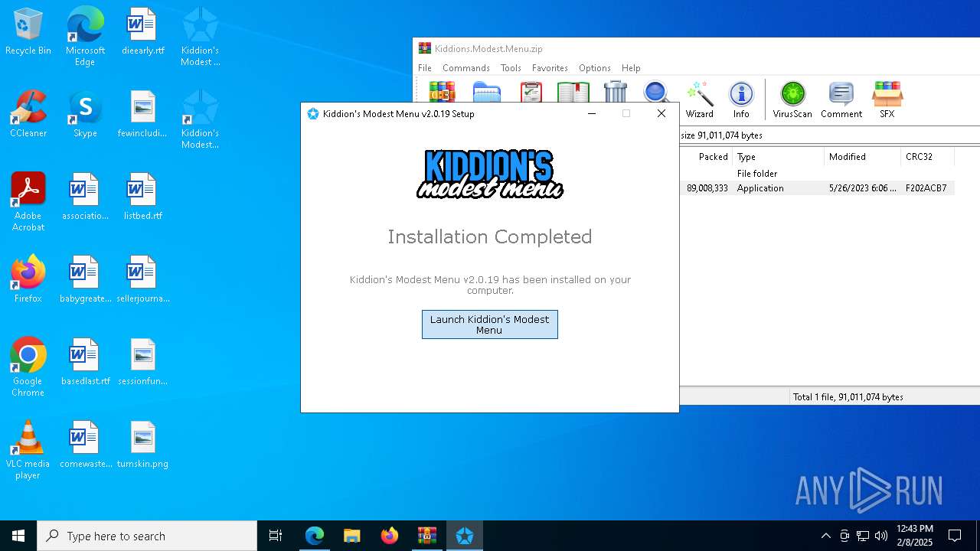Click the taskbar search box
Viewport: 980px width, 551px height.
click(147, 536)
